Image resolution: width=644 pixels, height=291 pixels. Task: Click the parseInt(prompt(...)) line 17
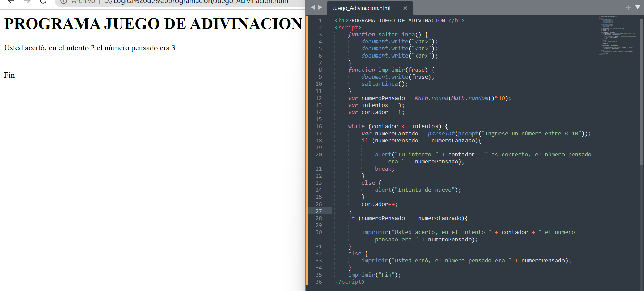click(476, 134)
